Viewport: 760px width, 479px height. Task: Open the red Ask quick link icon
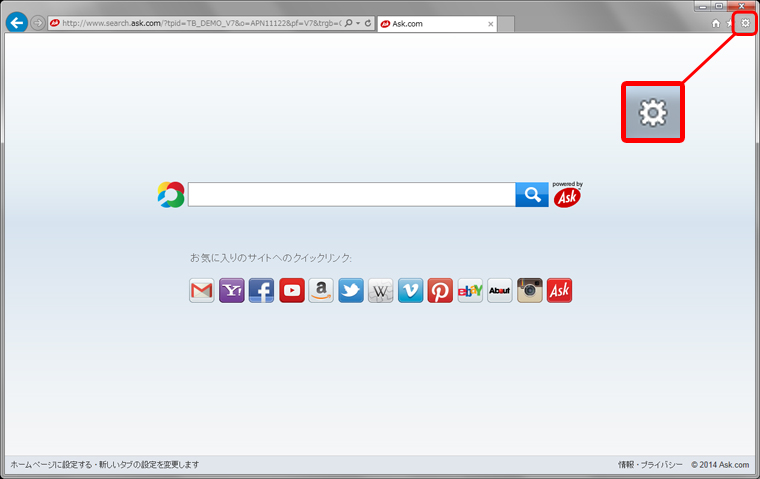559,290
